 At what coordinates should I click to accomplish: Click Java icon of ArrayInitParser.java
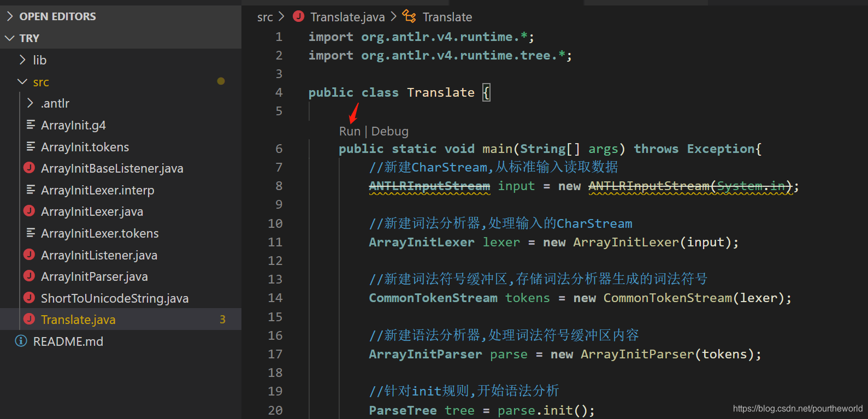(x=29, y=276)
